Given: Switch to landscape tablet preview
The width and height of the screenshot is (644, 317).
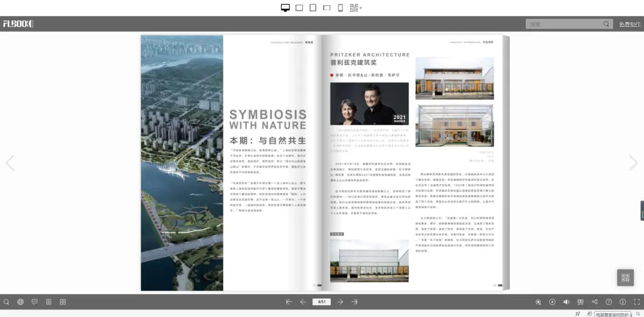Looking at the screenshot, I should (299, 8).
